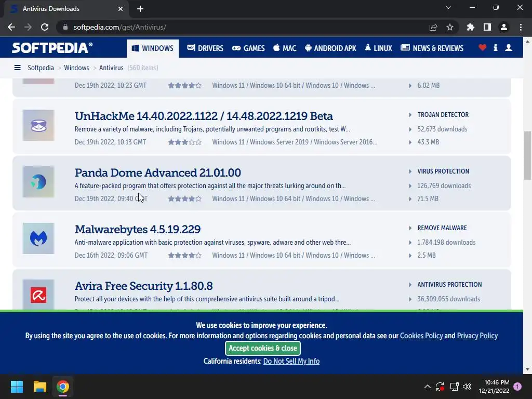Open the tab search chevron in title bar
The image size is (532, 399).
click(x=448, y=7)
